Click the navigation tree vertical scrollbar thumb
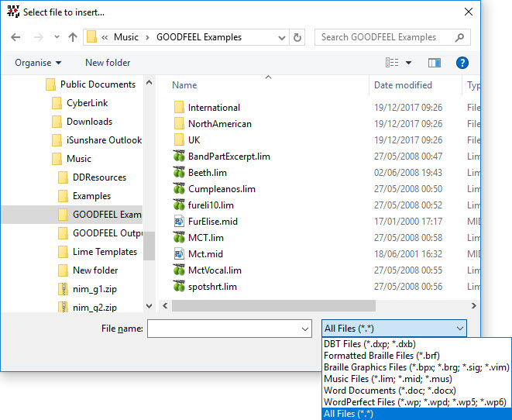This screenshot has width=512, height=420. pyautogui.click(x=149, y=246)
